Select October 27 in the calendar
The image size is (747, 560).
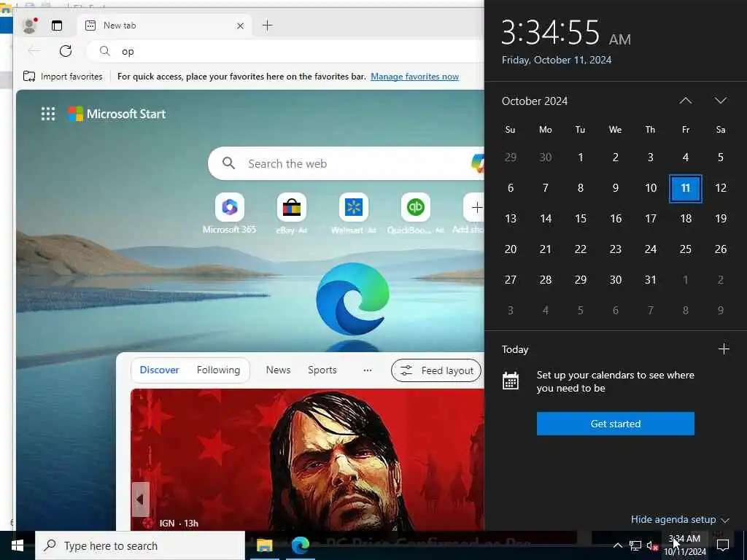(x=510, y=279)
